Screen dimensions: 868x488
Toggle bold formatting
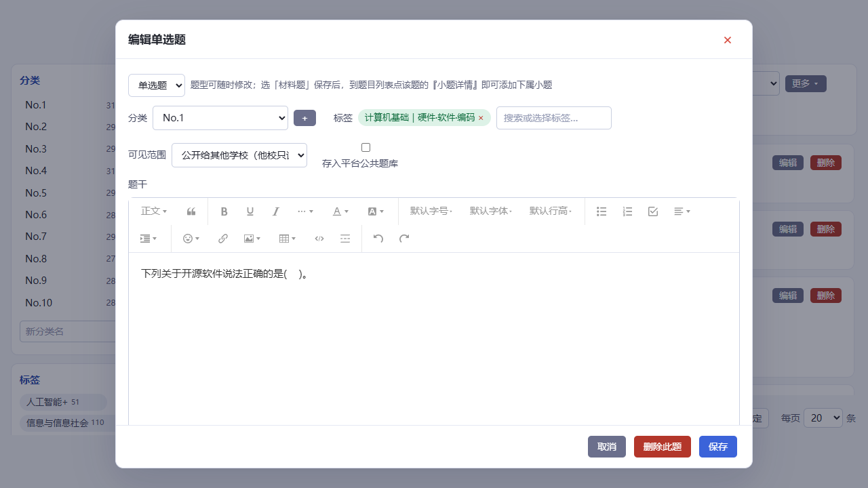pos(224,211)
